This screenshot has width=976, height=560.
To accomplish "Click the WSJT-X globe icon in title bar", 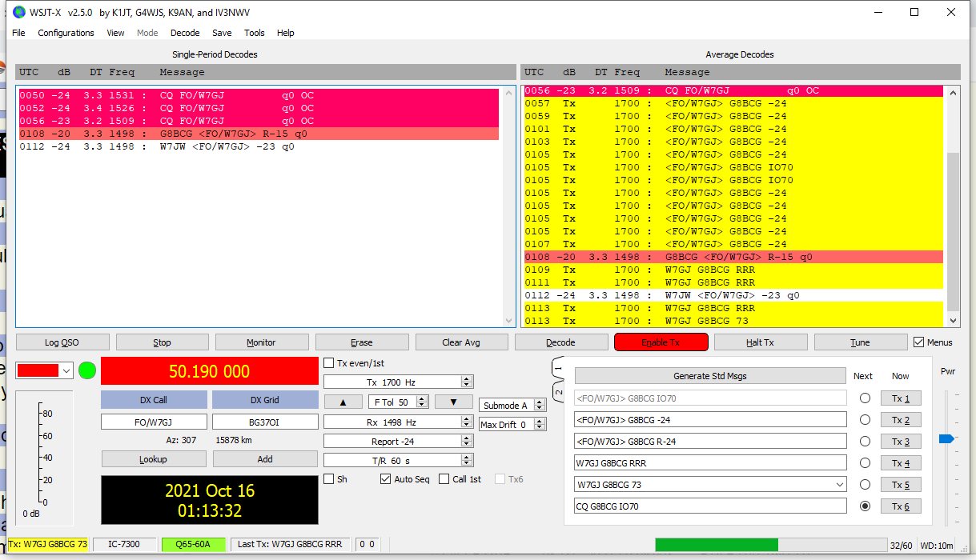I will coord(19,12).
